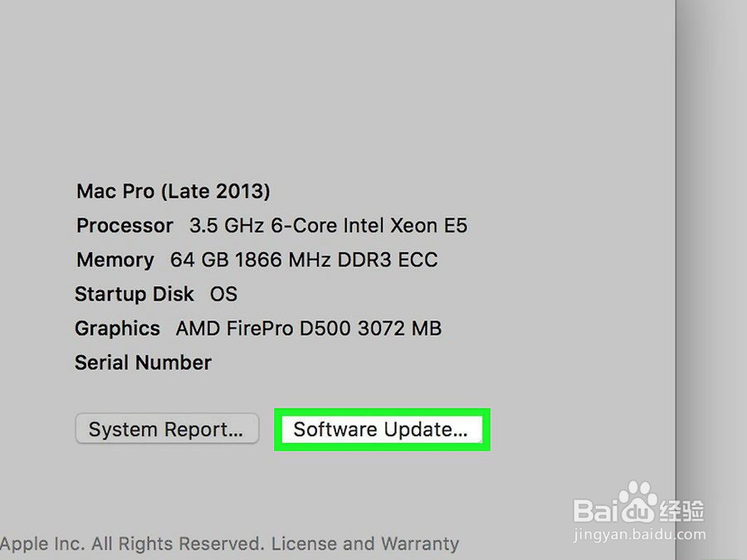Select the 64 GB 1866 MHz DDR3 ECC value
This screenshot has width=747, height=560.
coord(304,260)
